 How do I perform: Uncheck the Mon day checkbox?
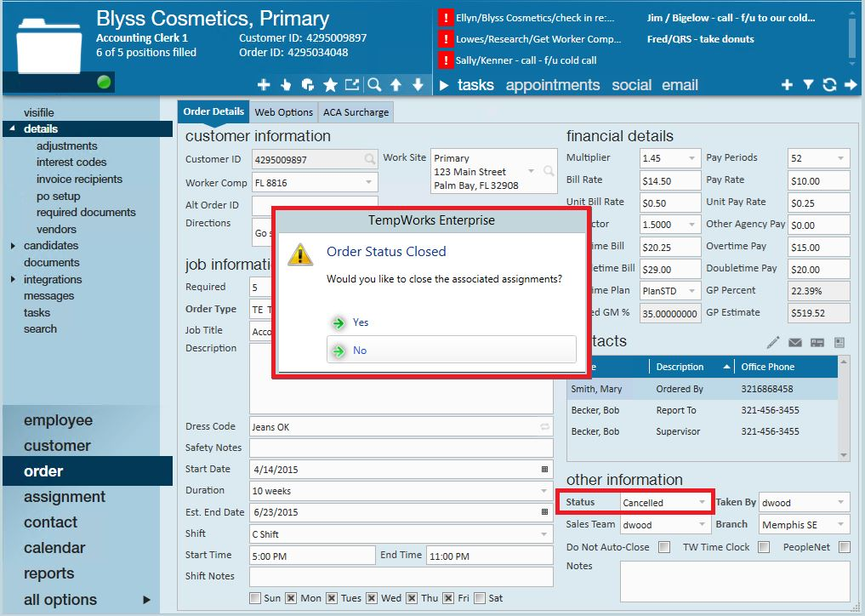point(291,598)
